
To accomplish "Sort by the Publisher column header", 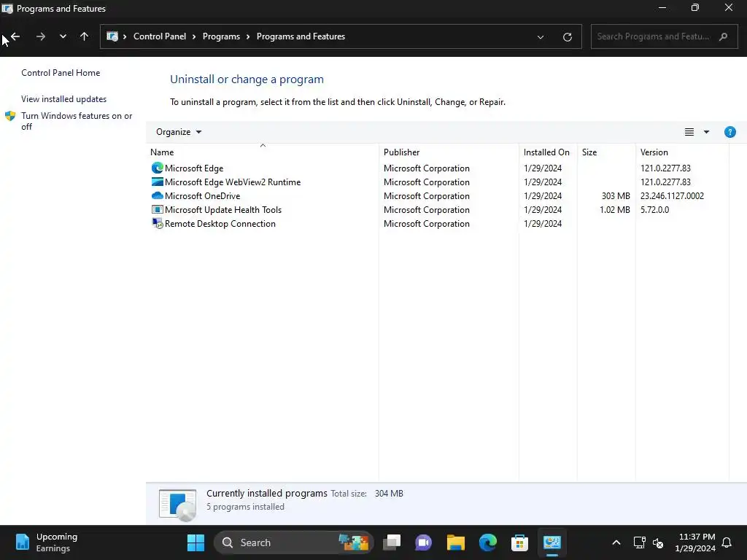I will 449,152.
